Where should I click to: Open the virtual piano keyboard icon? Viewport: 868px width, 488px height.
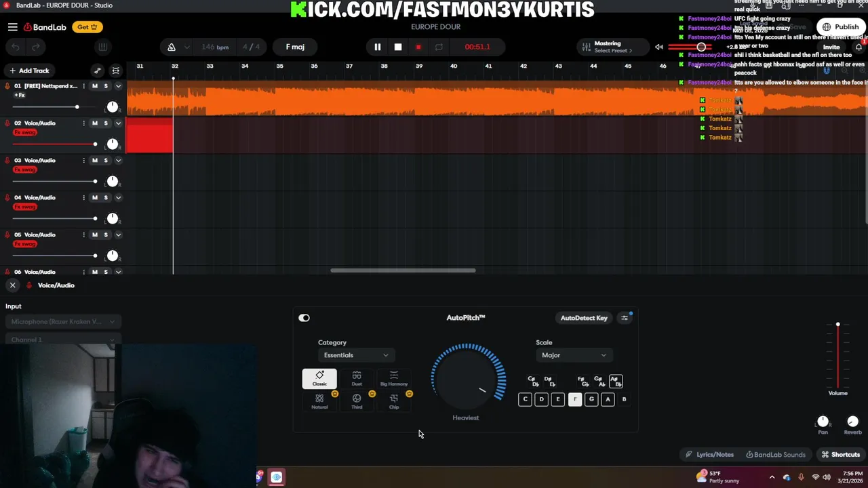102,47
